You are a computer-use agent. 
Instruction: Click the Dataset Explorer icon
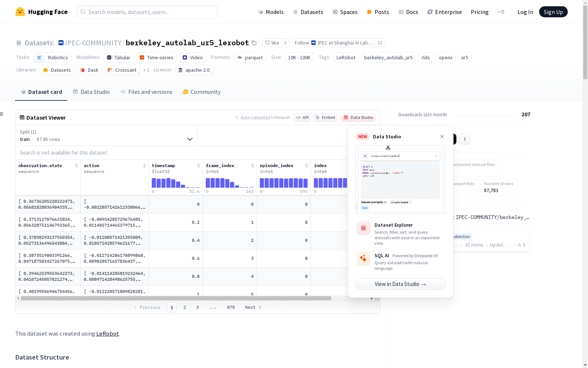[x=363, y=228]
